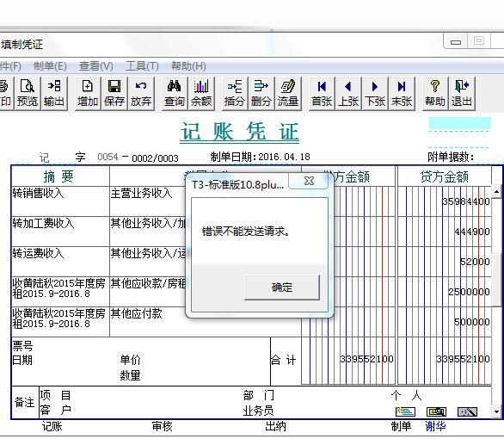Open 查询 (search) binoculars icon
This screenshot has width=504, height=439.
pos(175,93)
